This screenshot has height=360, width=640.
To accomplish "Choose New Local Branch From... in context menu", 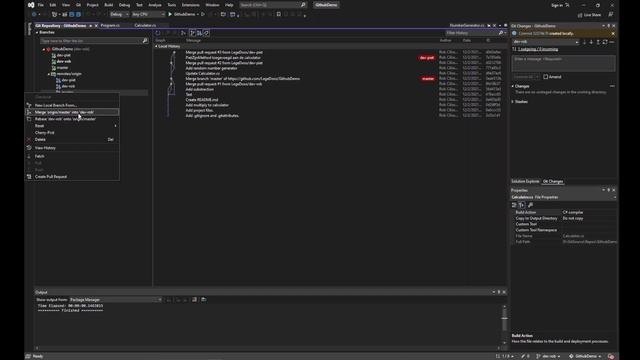I will (x=72, y=105).
